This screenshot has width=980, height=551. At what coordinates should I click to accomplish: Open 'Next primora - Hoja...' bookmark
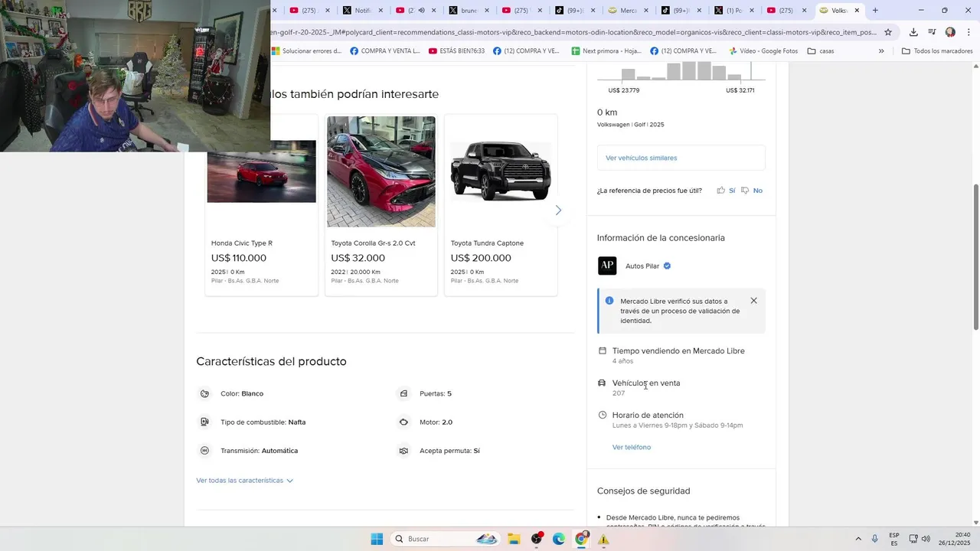(x=606, y=51)
